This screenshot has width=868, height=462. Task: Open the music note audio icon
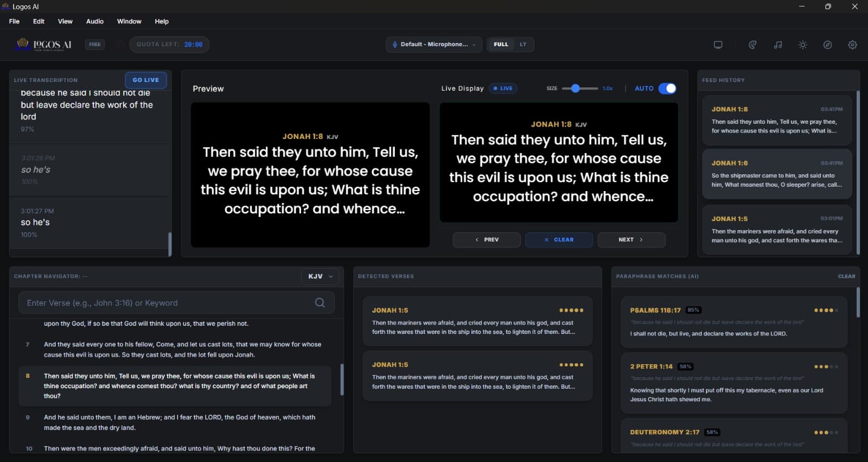pyautogui.click(x=777, y=45)
